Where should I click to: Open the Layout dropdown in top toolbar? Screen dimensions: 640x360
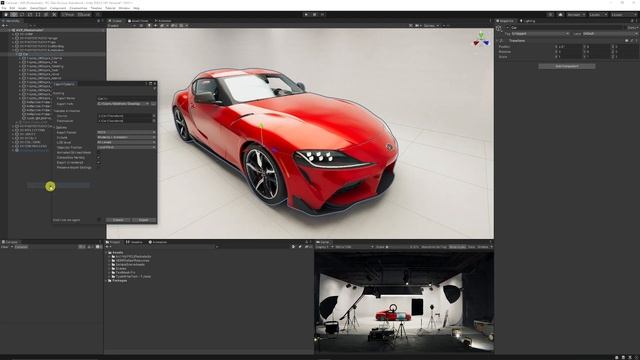(x=623, y=14)
